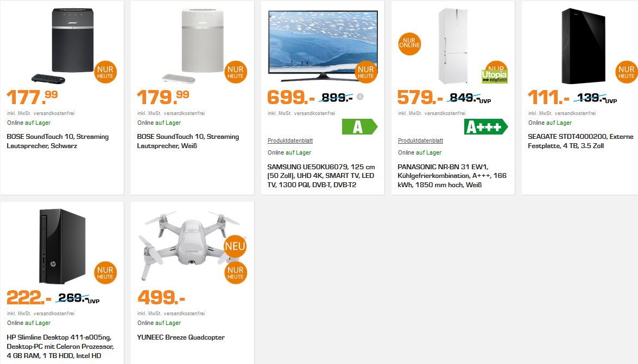Open HP Slimline Desktop 411-a005ng title
Viewport: 638px width, 364px height.
tap(60, 347)
